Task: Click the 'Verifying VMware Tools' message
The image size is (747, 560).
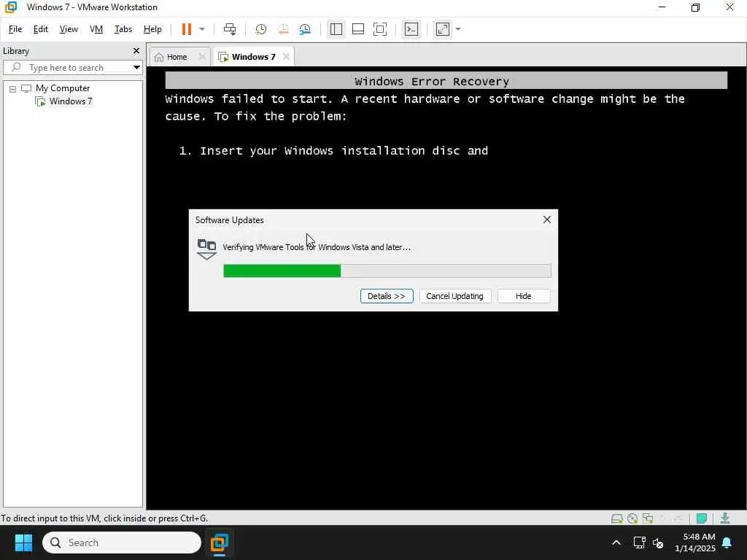Action: [317, 247]
